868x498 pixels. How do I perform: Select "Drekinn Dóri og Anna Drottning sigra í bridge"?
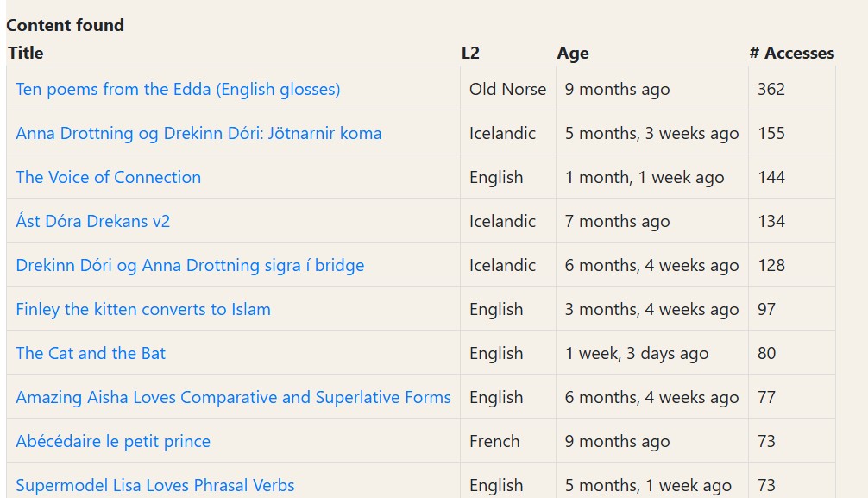(x=190, y=265)
